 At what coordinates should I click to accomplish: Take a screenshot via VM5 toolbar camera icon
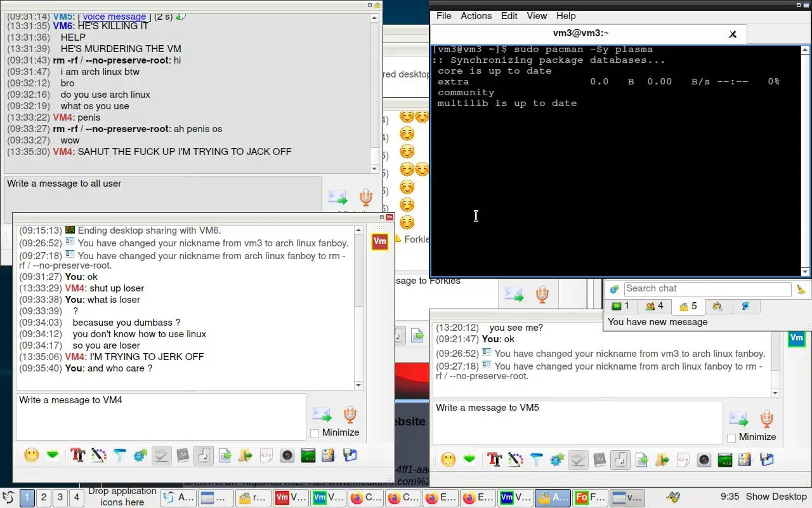click(704, 459)
